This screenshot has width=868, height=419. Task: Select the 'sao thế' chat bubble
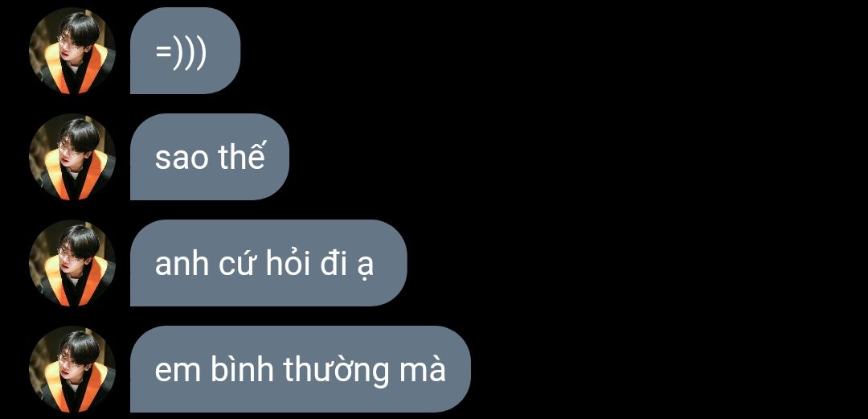pyautogui.click(x=209, y=157)
